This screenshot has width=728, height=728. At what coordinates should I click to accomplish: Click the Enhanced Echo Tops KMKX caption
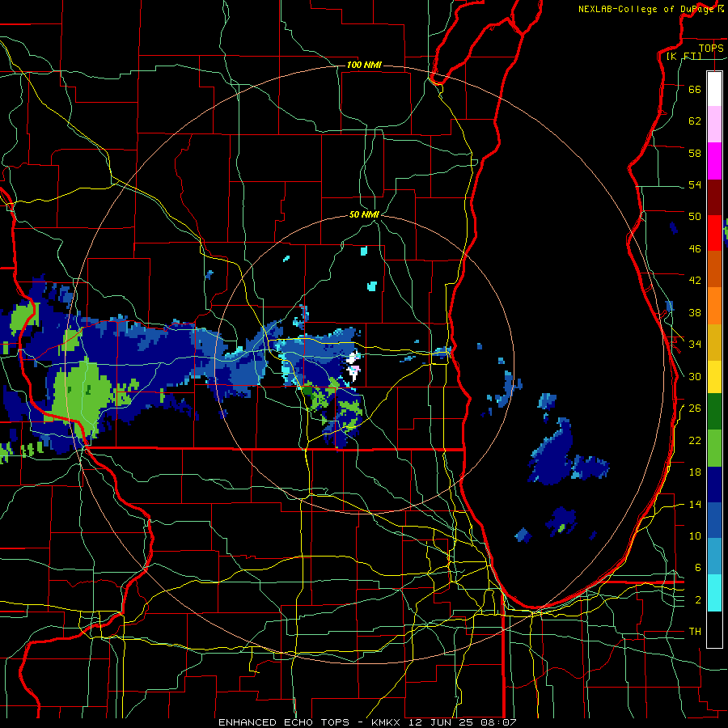click(x=367, y=722)
